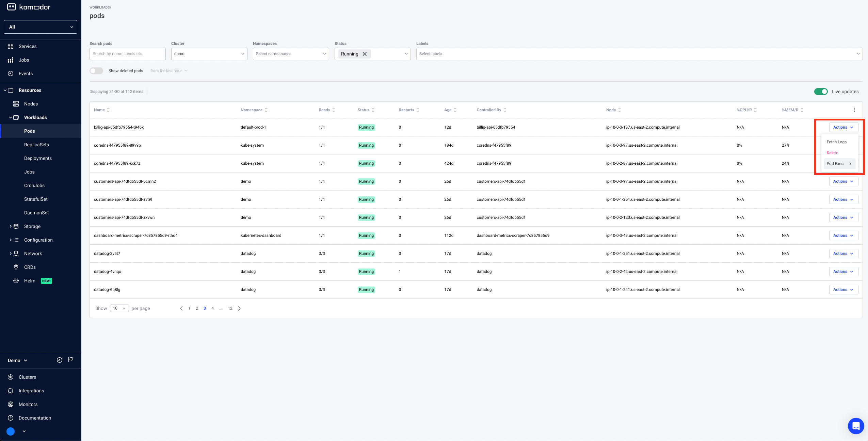The height and width of the screenshot is (441, 868).
Task: Click pod name coredns-f47955f89-89v9p
Action: click(x=117, y=145)
